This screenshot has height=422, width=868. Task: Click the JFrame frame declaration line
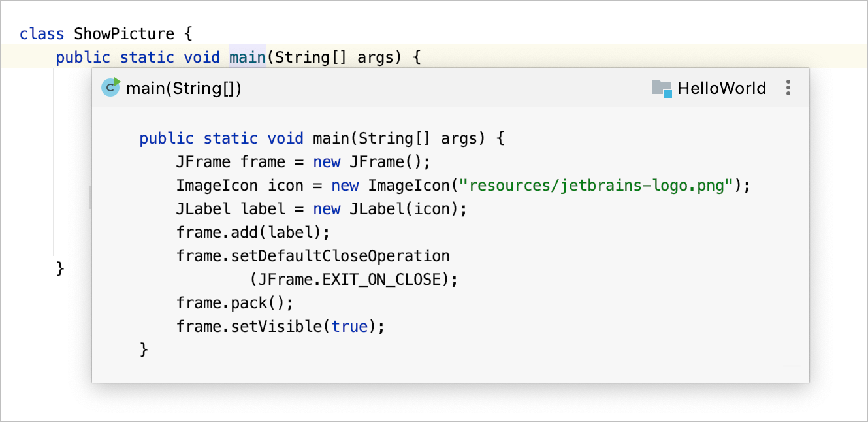point(231,162)
